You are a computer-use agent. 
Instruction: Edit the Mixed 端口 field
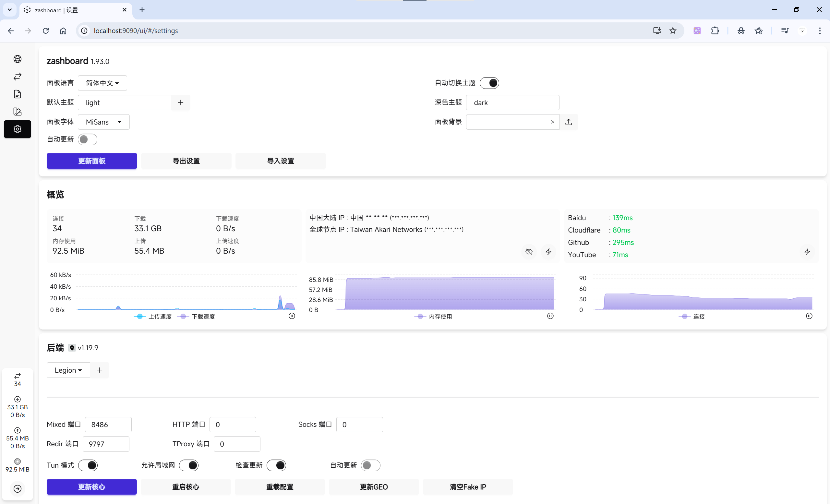coord(108,425)
